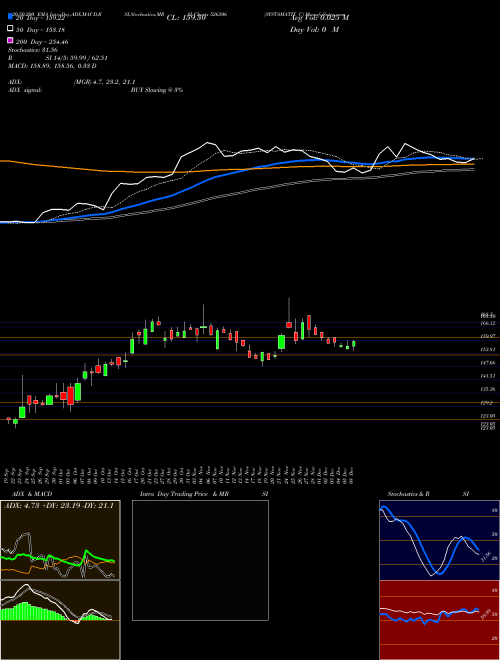Viewport: 500px width, 660px height.
Task: Click the 'Intra Day Trading Price & MR' title
Action: (184, 494)
